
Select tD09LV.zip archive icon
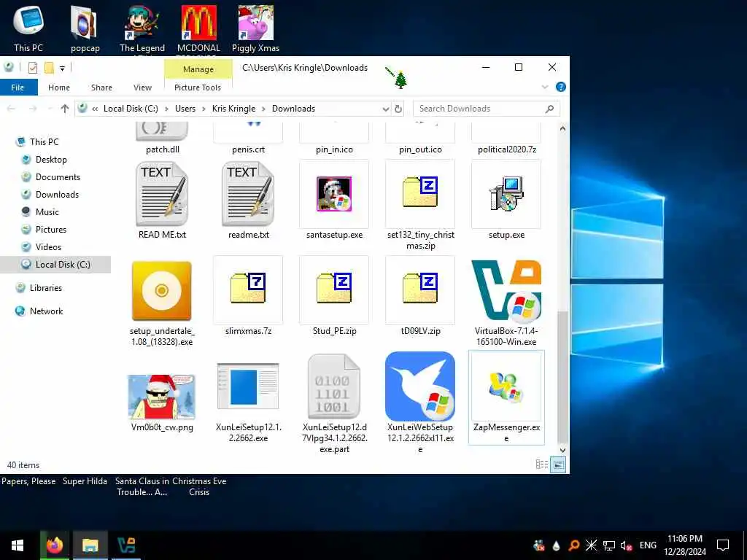(x=420, y=288)
